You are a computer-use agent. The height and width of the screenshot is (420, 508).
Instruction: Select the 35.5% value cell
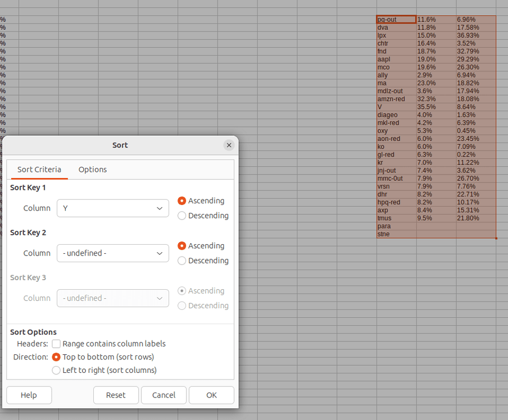tap(437, 107)
